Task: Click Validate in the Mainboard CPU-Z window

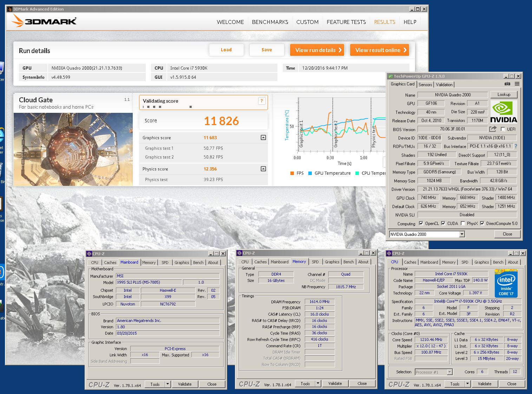Action: [185, 384]
